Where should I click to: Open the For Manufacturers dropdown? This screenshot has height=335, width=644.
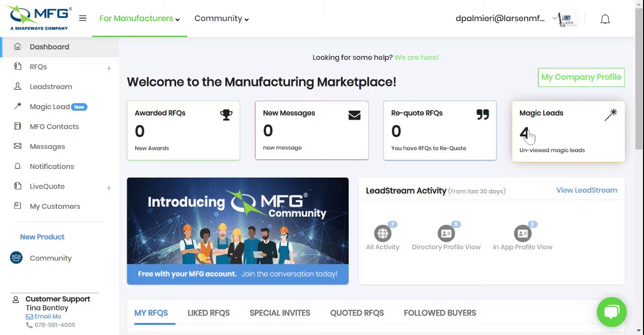(139, 19)
